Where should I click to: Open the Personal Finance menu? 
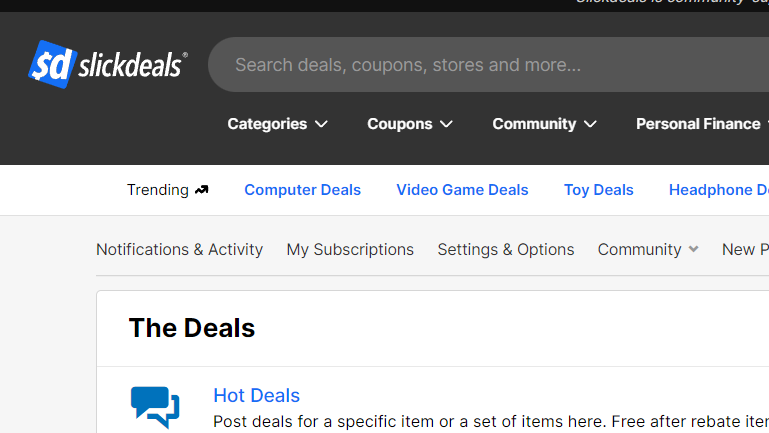(698, 124)
